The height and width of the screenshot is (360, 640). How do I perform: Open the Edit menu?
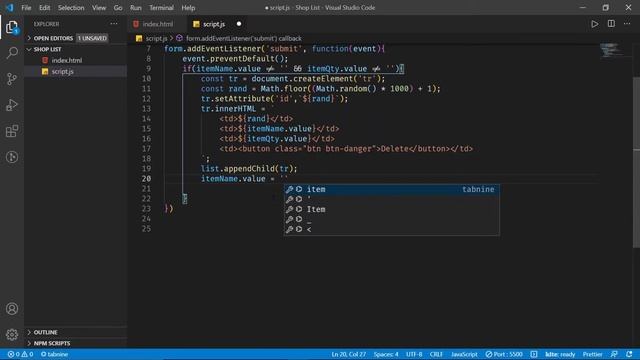point(44,7)
